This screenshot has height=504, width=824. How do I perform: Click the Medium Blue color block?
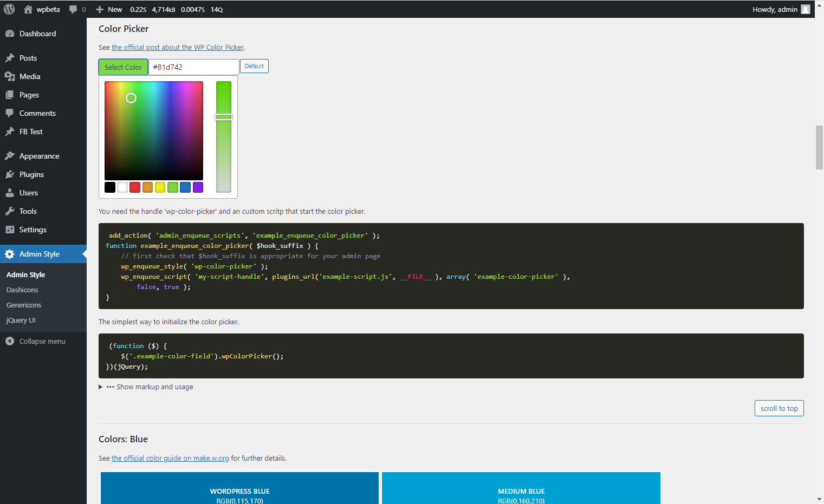521,488
